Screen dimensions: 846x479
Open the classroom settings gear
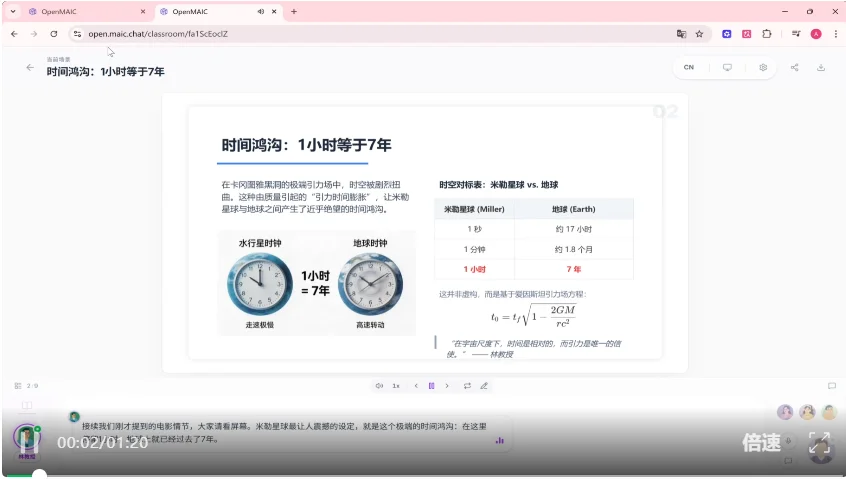click(x=763, y=67)
